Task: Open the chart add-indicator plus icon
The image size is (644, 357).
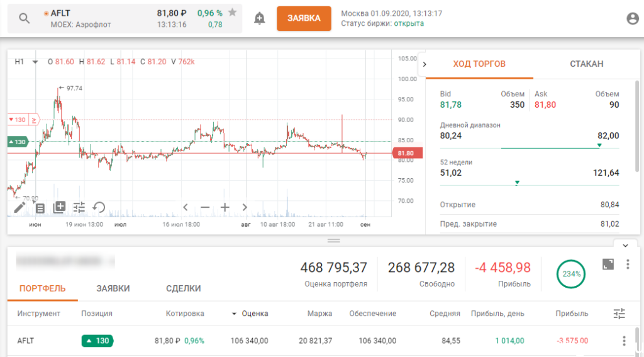Action: (x=60, y=207)
